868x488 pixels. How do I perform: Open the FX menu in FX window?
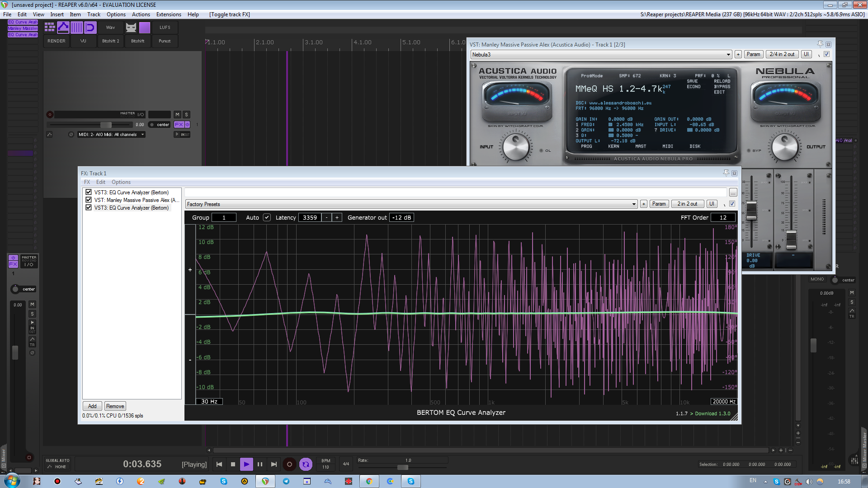point(87,182)
